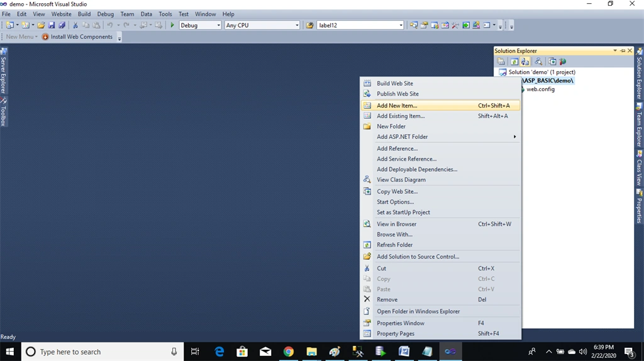
Task: Open Start Page via green arrow toolbar icon
Action: pyautogui.click(x=466, y=25)
